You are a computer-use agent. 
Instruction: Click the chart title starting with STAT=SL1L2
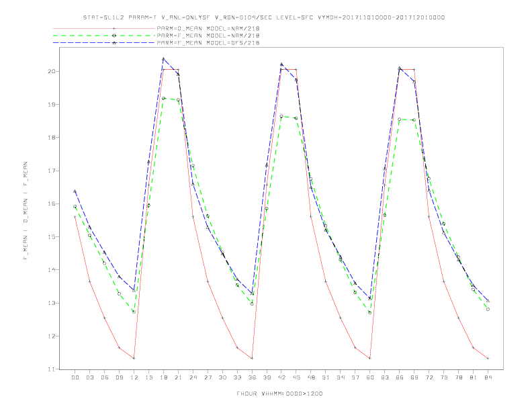[x=264, y=17]
